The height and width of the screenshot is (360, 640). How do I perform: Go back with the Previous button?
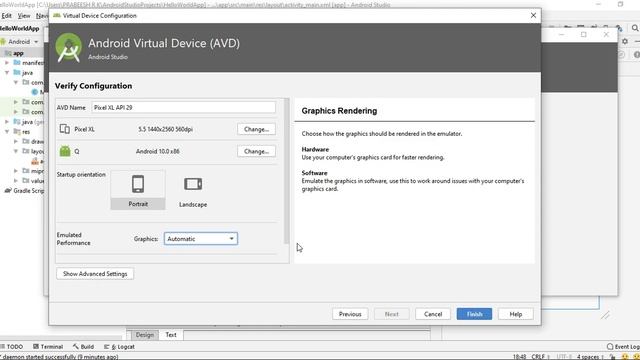350,314
